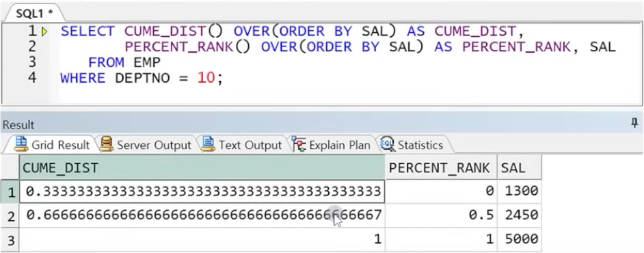Select result row number 3
This screenshot has height=253, width=644.
pos(10,239)
